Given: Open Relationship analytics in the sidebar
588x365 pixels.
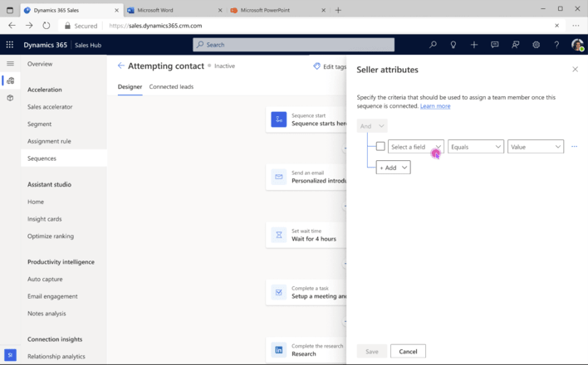Looking at the screenshot, I should (x=56, y=357).
